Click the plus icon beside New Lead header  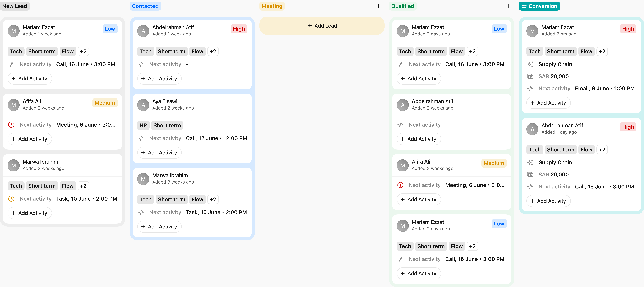pyautogui.click(x=119, y=6)
